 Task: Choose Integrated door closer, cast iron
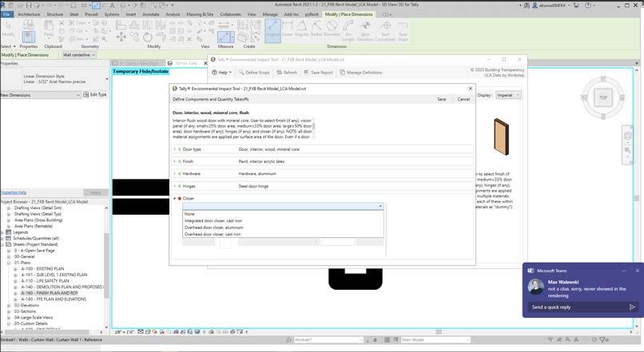pyautogui.click(x=283, y=221)
